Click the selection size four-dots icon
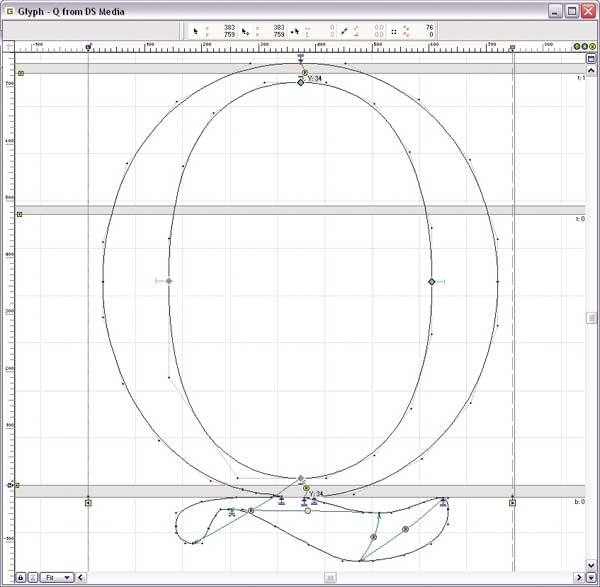The image size is (600, 587). click(x=394, y=32)
